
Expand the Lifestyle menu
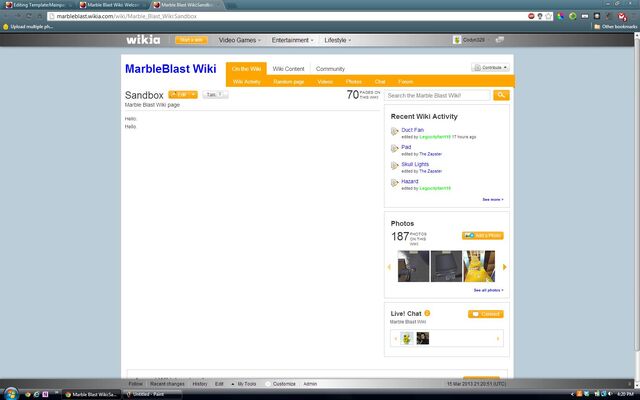coord(338,40)
